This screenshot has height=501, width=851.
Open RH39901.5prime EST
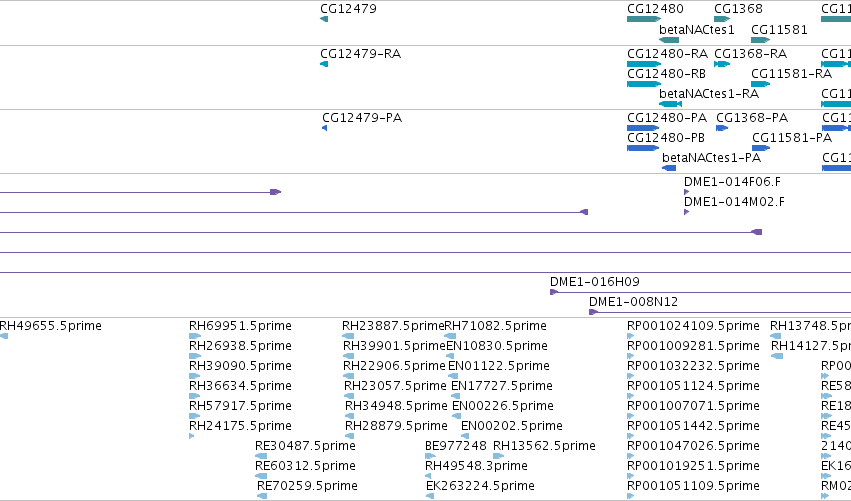point(394,346)
